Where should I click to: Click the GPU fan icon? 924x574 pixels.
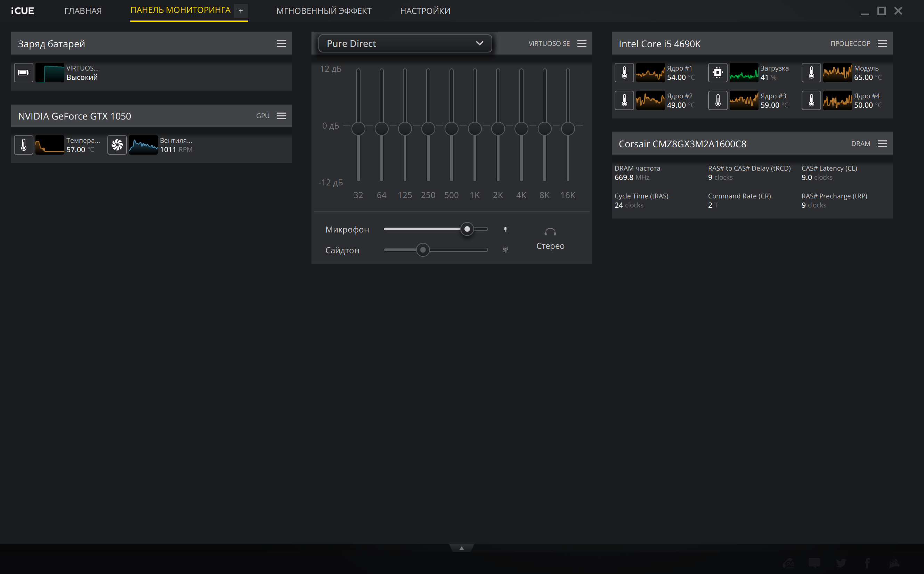[x=117, y=145]
